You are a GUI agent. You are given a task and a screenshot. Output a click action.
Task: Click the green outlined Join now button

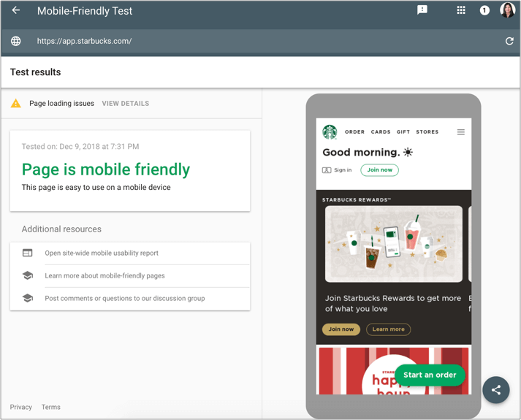click(x=379, y=170)
